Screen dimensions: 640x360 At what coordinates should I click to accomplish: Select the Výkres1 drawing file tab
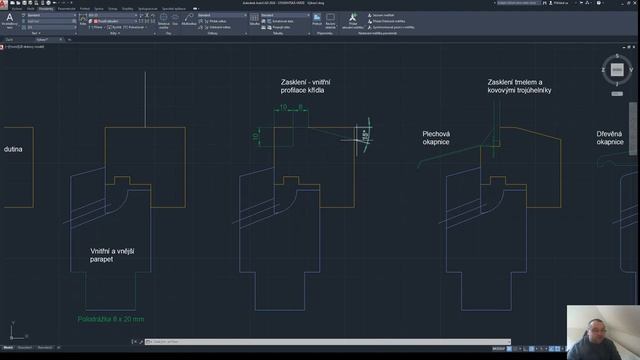click(x=42, y=40)
